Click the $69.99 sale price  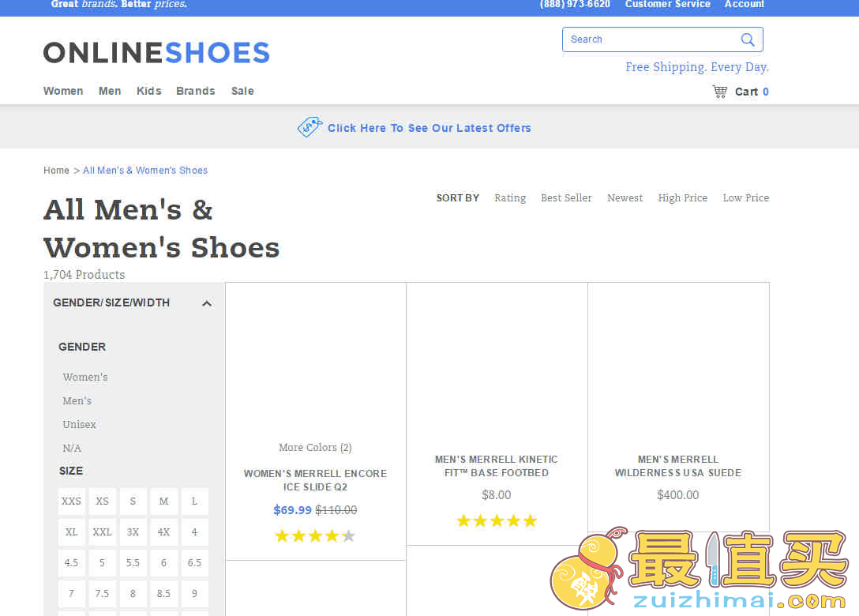(x=293, y=509)
